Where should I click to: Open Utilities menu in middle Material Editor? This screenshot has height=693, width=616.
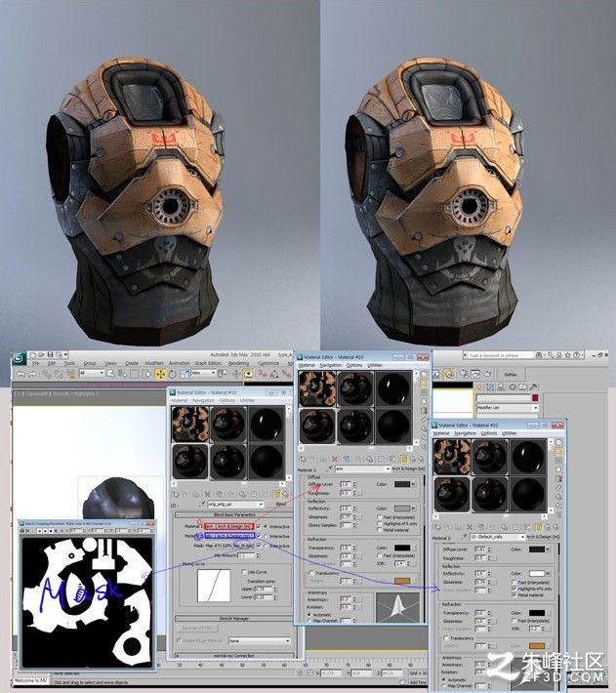pyautogui.click(x=375, y=365)
